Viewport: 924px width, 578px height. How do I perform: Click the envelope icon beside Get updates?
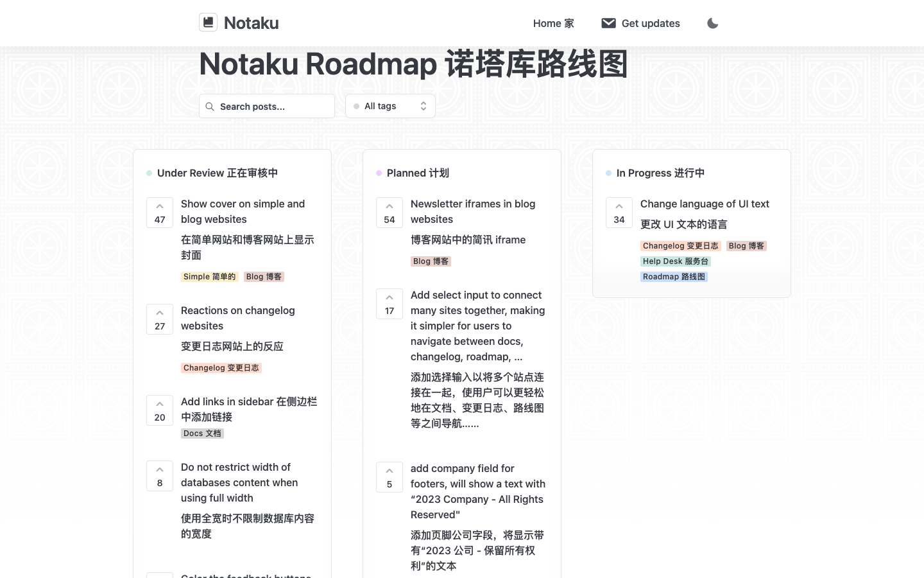point(608,23)
